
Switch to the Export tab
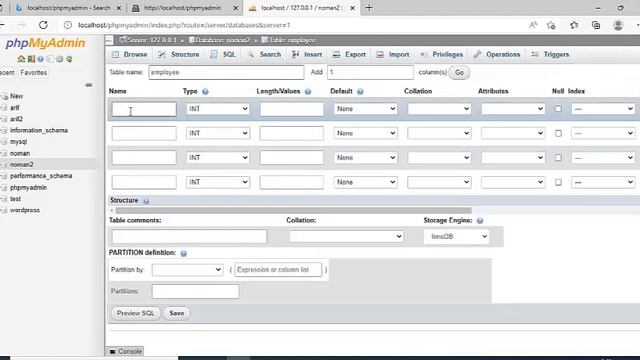(x=349, y=54)
